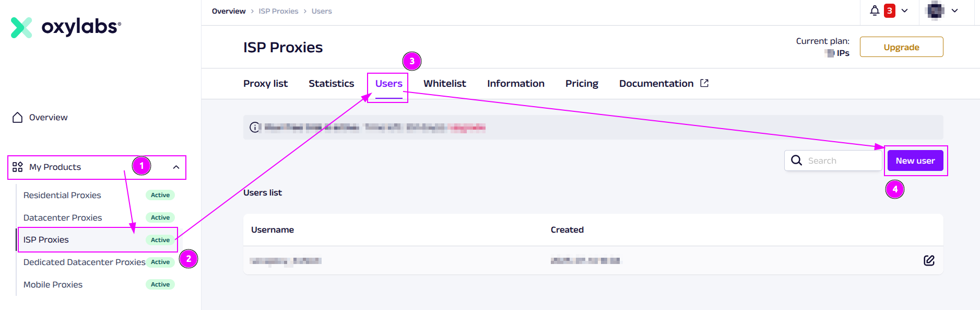
Task: Open Overview in the sidebar
Action: tap(48, 118)
